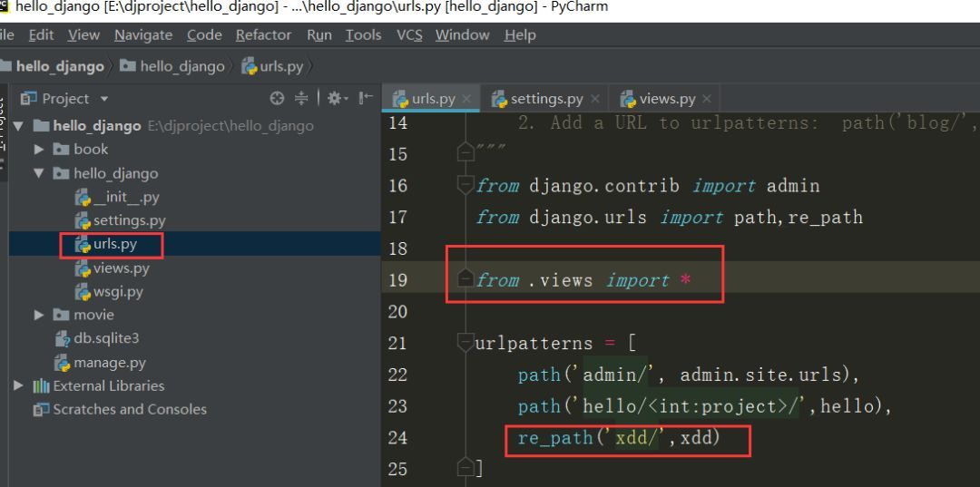Image resolution: width=980 pixels, height=487 pixels.
Task: Click the re_path('xdd/',xdd) code line
Action: coord(619,438)
